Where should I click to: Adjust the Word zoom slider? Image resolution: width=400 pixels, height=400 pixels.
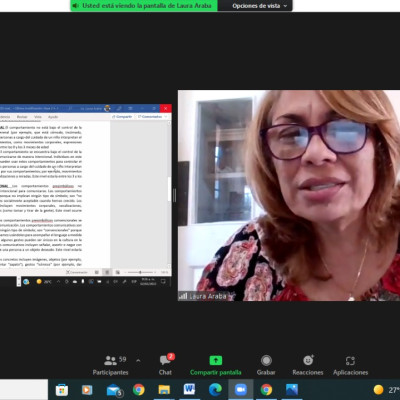click(x=140, y=272)
